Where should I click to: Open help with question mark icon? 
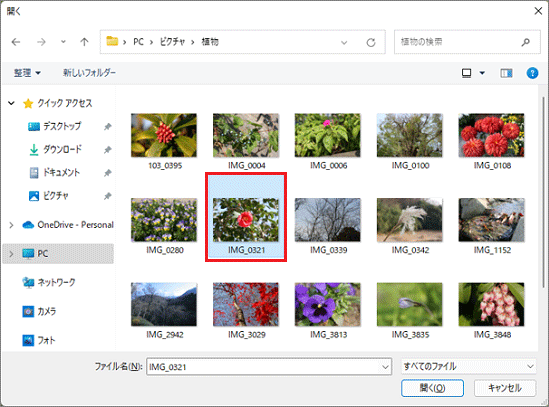point(532,73)
